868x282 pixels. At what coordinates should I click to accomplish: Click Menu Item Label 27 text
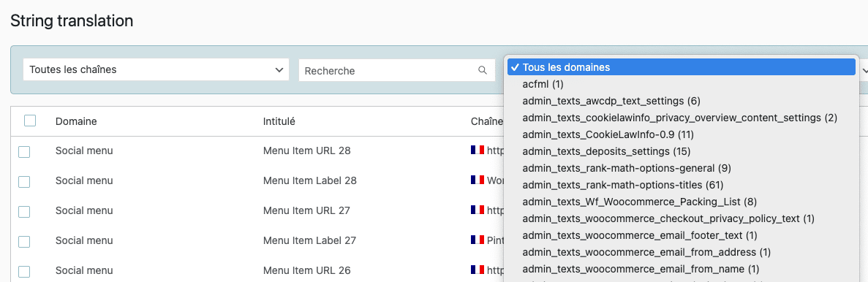309,240
